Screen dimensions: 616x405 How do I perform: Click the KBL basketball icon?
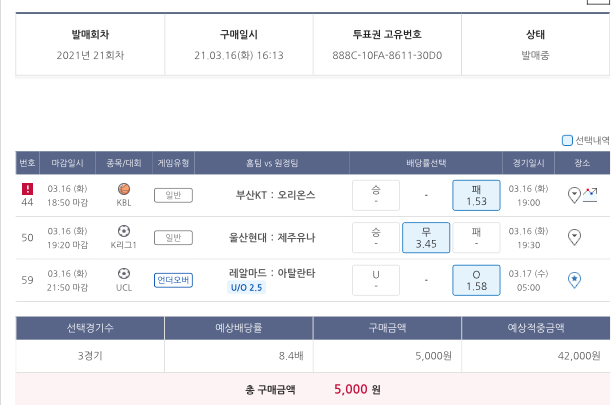point(124,188)
